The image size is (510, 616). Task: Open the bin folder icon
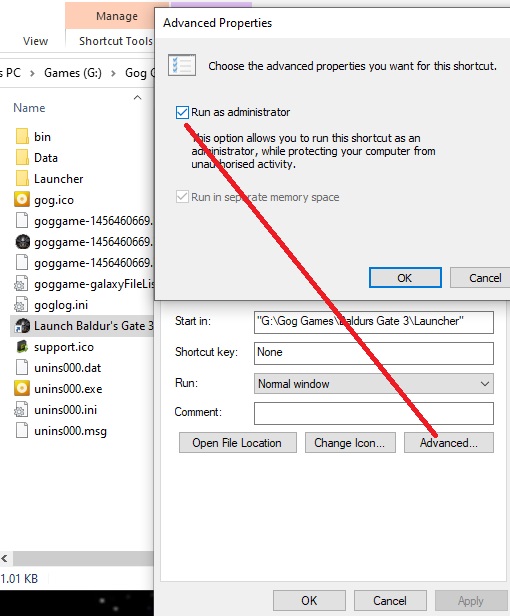pos(22,137)
